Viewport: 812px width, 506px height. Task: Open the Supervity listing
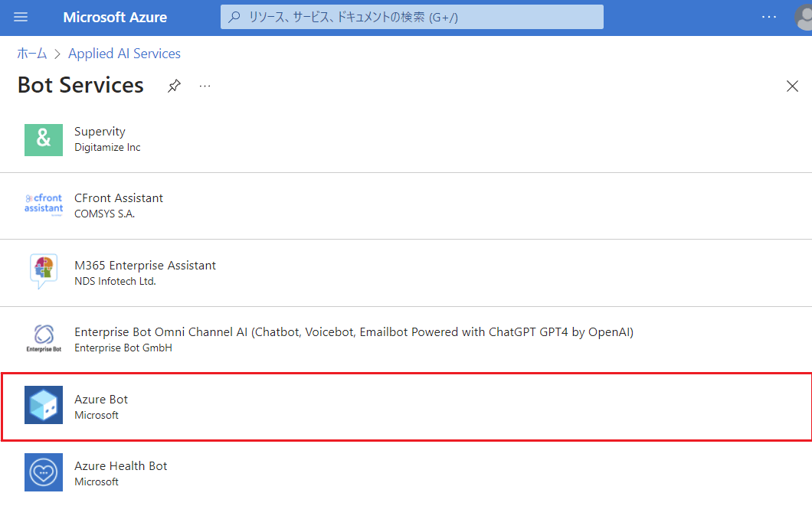pyautogui.click(x=100, y=132)
